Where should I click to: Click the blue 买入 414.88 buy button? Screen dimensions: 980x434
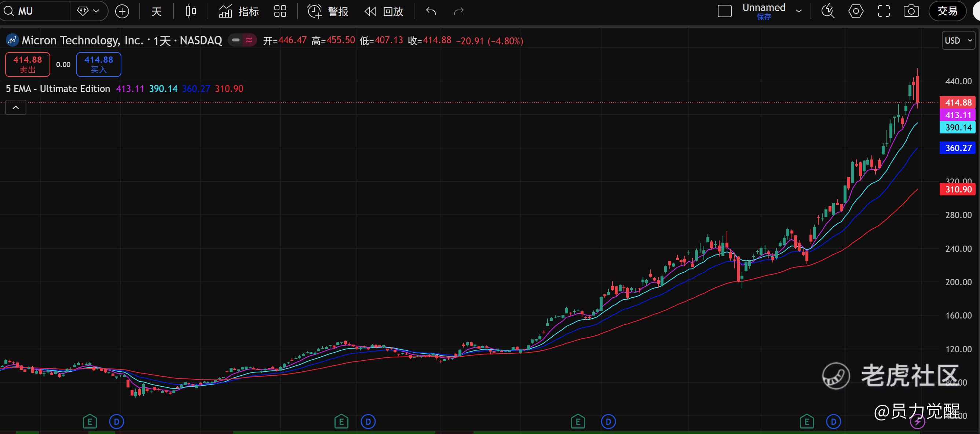click(99, 64)
